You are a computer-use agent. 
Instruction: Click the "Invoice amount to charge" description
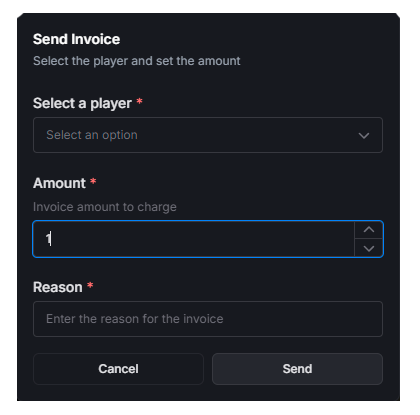click(x=105, y=207)
